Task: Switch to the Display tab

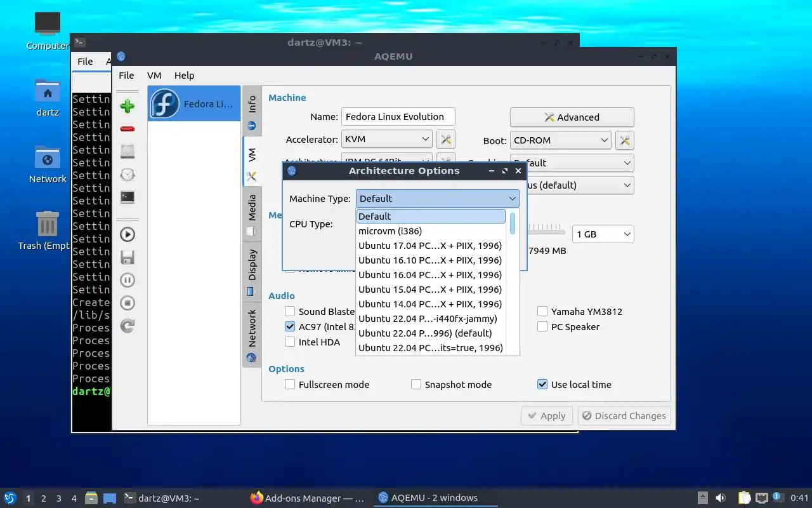Action: pyautogui.click(x=252, y=272)
